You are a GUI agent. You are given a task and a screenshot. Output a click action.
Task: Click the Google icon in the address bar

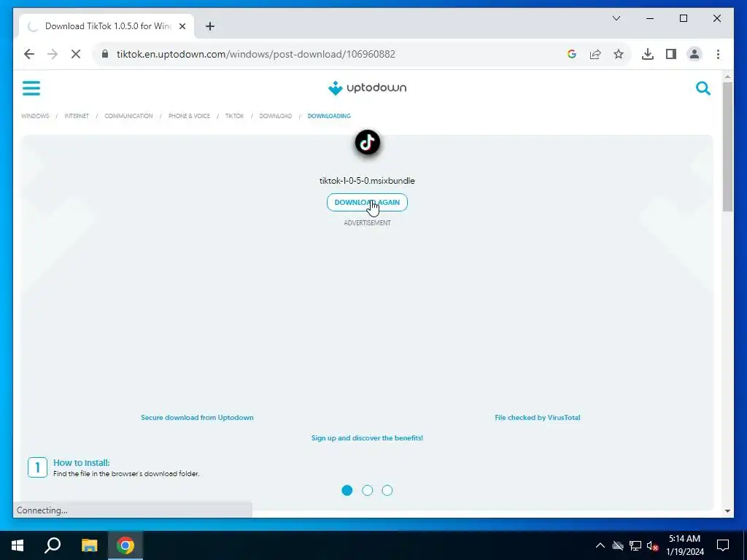[572, 54]
